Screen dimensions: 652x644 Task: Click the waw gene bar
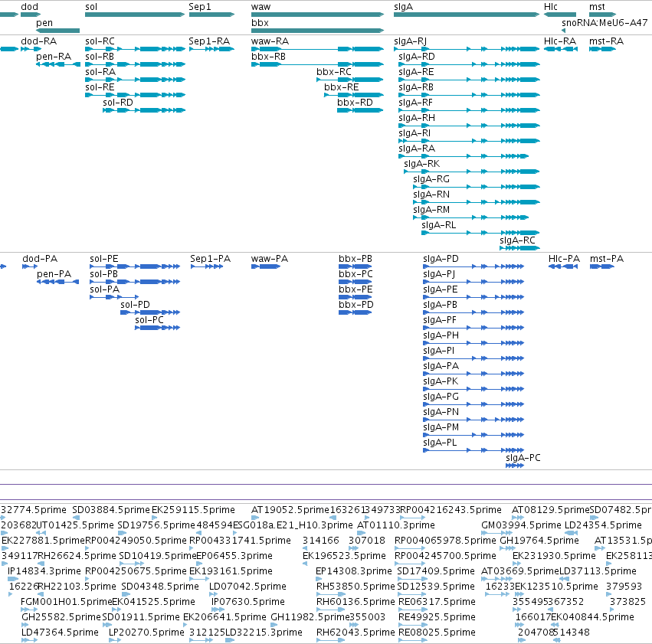[x=317, y=15]
